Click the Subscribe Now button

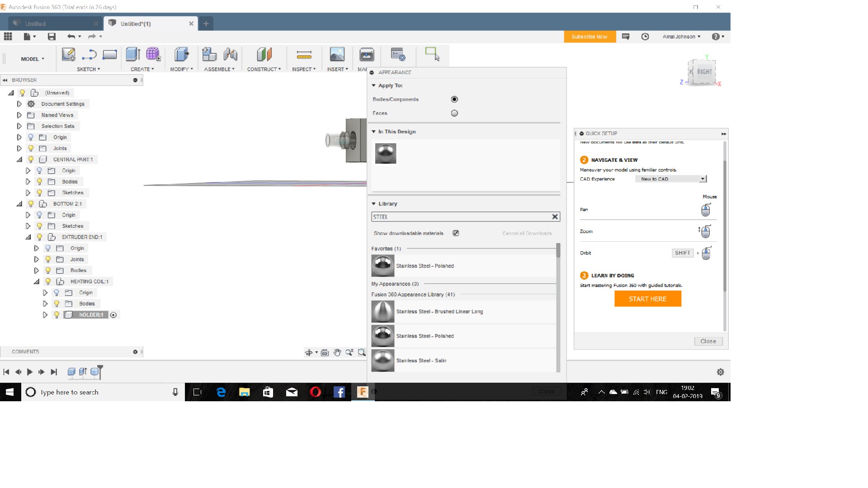coord(590,37)
